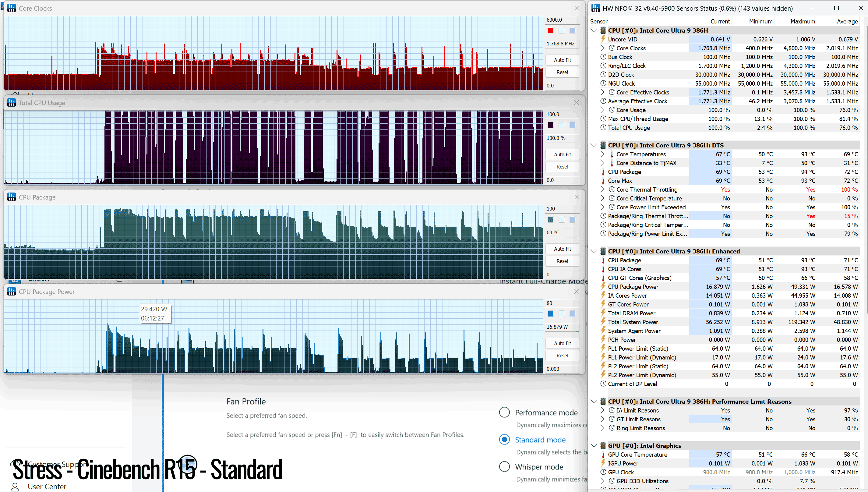Click the Minimum column header
The height and width of the screenshot is (492, 868).
[760, 21]
